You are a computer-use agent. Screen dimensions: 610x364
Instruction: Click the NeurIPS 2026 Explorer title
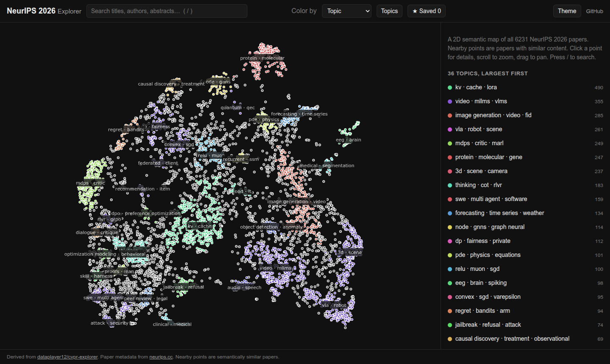pos(44,11)
